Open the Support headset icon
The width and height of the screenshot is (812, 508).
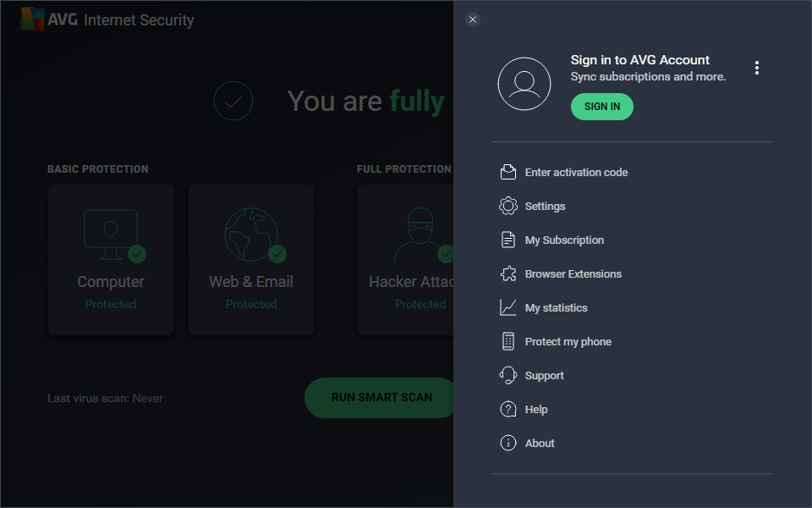click(508, 375)
